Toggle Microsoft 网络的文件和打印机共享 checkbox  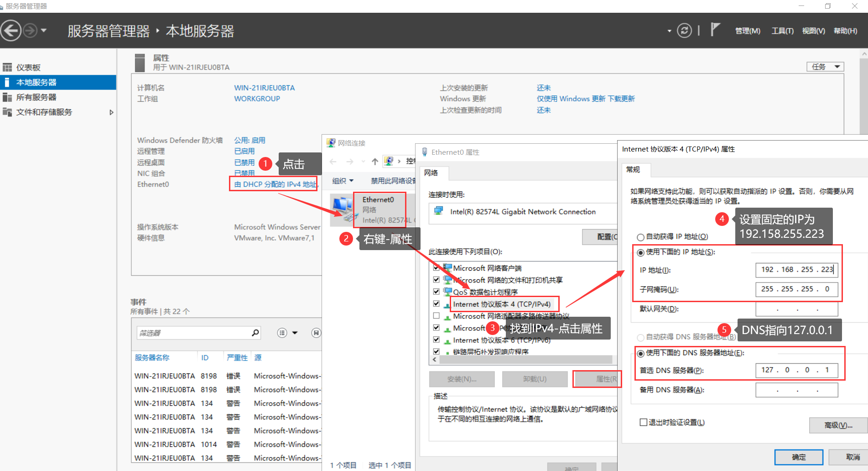437,280
